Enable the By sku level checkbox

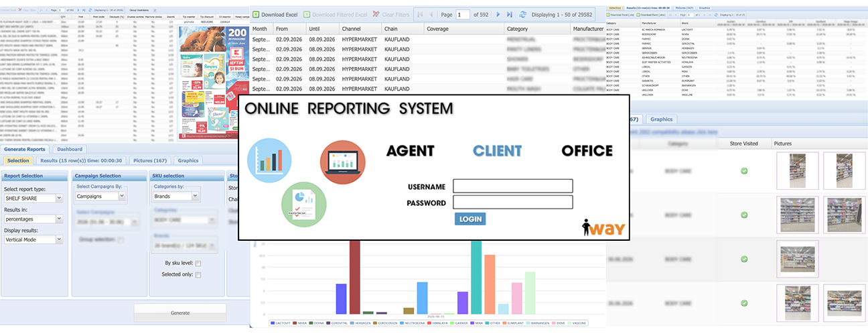(198, 264)
